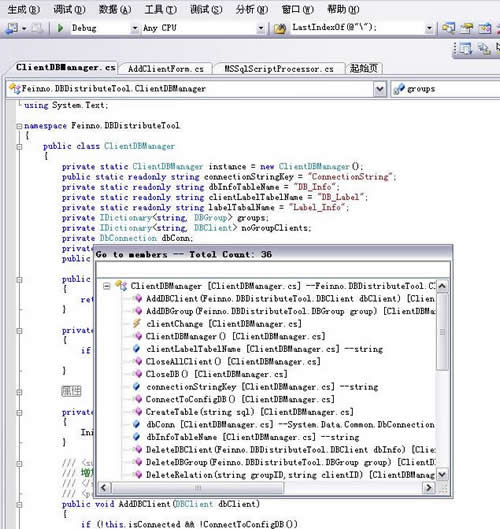The height and width of the screenshot is (529, 500).
Task: Click the Solution Explorer toolbar icon
Action: (x=448, y=28)
